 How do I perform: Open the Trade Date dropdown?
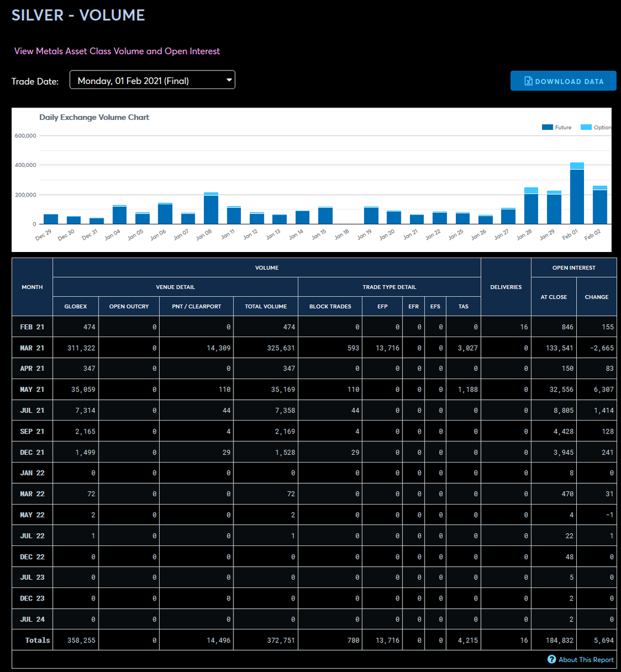click(x=152, y=80)
